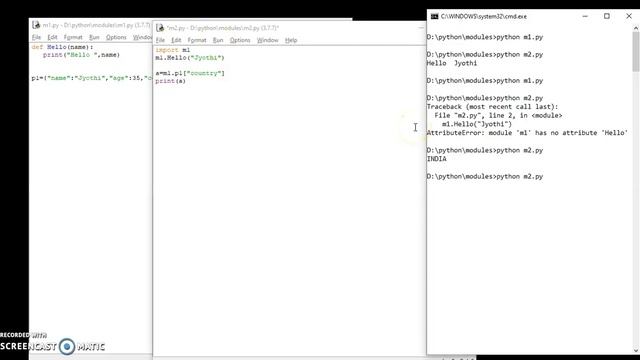
Task: Click 'File "m2.py", line 2' traceback line
Action: click(498, 116)
